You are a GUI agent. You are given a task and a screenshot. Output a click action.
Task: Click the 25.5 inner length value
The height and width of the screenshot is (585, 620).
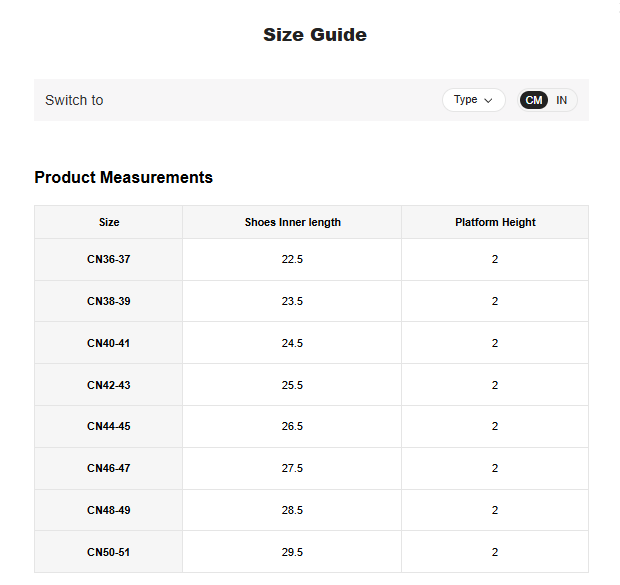click(292, 385)
